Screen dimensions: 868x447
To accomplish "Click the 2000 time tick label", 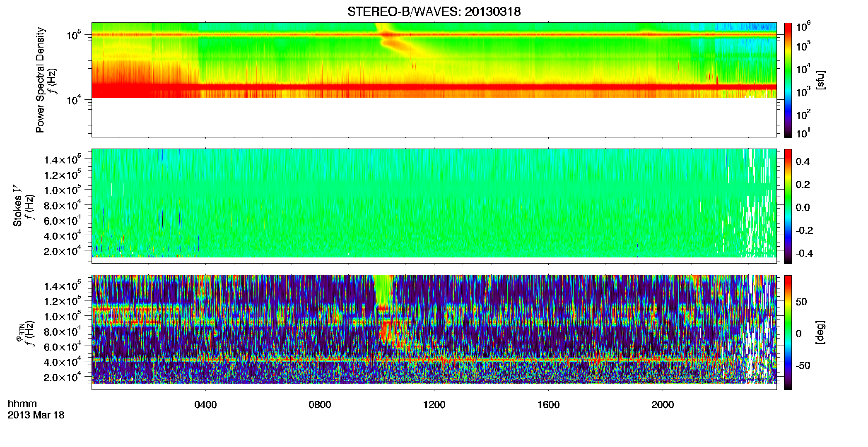I will click(x=663, y=405).
